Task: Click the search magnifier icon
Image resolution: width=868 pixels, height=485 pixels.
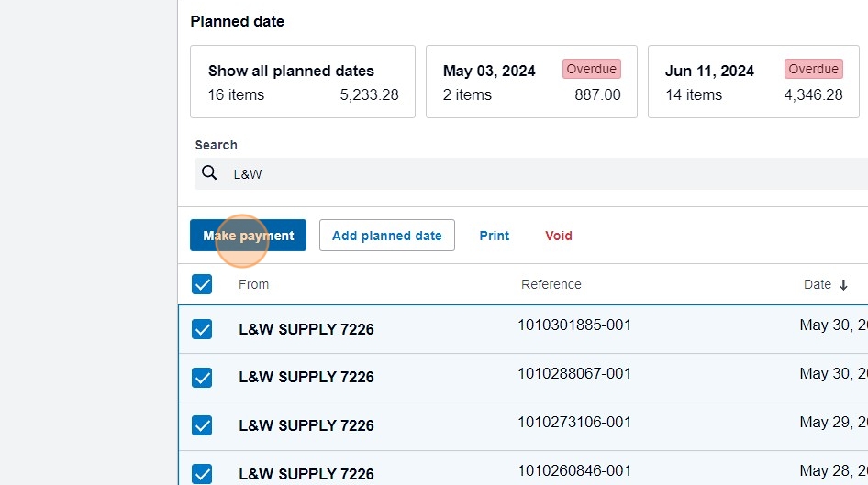Action: click(209, 173)
